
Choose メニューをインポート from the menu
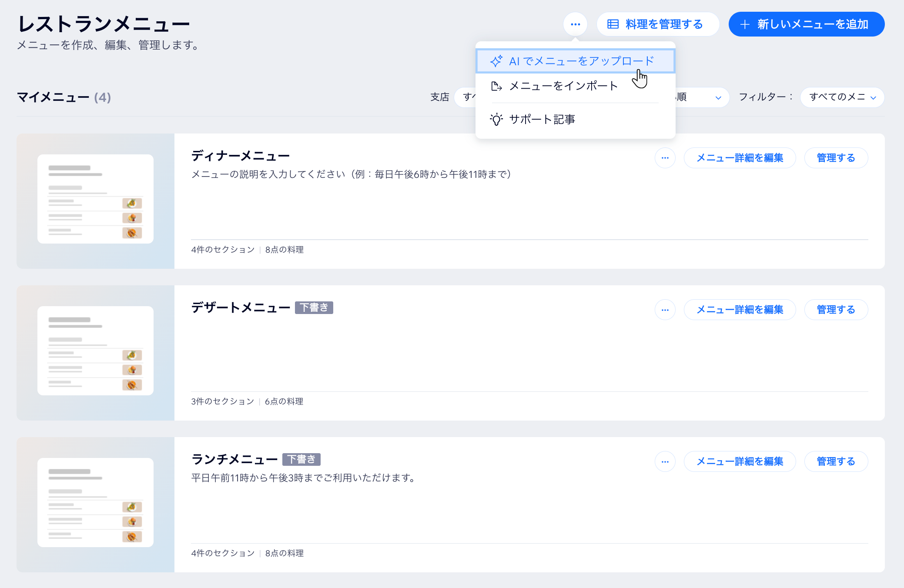point(563,86)
